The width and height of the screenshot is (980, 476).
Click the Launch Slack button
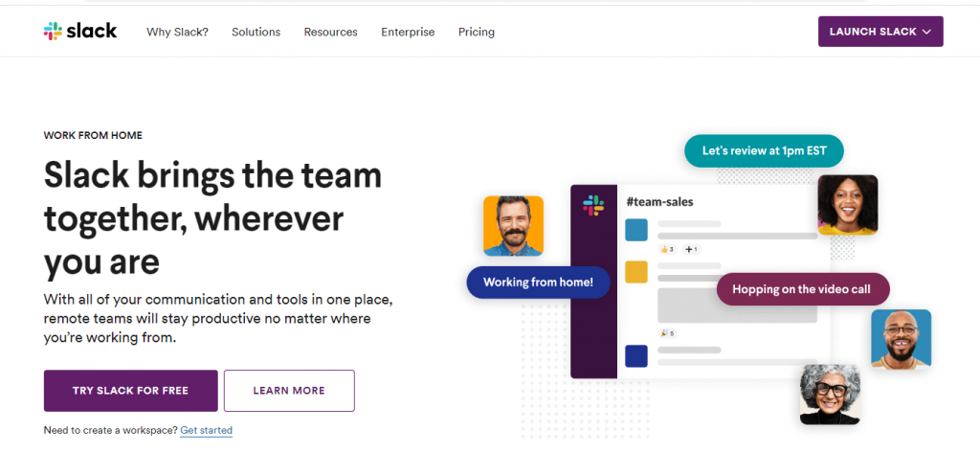(880, 32)
